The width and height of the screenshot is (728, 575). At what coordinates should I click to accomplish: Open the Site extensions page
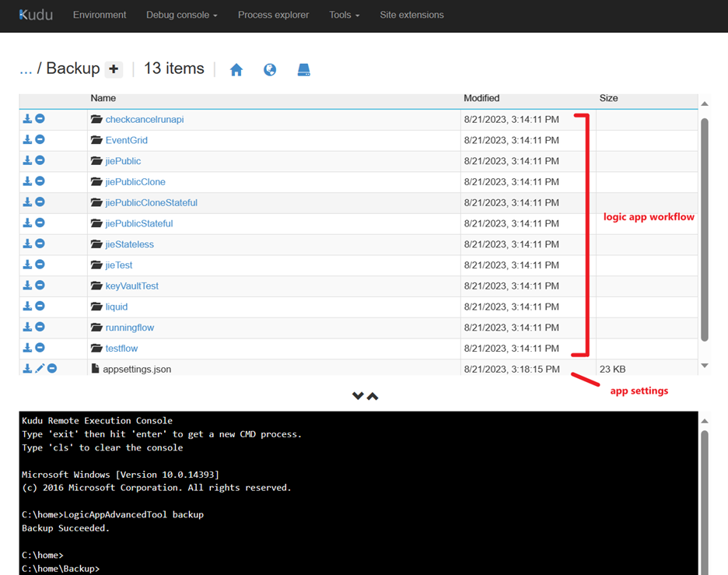click(x=411, y=15)
